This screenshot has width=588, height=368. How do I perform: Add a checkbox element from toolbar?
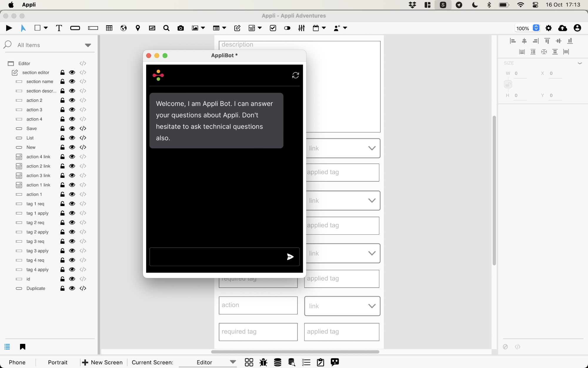point(273,28)
